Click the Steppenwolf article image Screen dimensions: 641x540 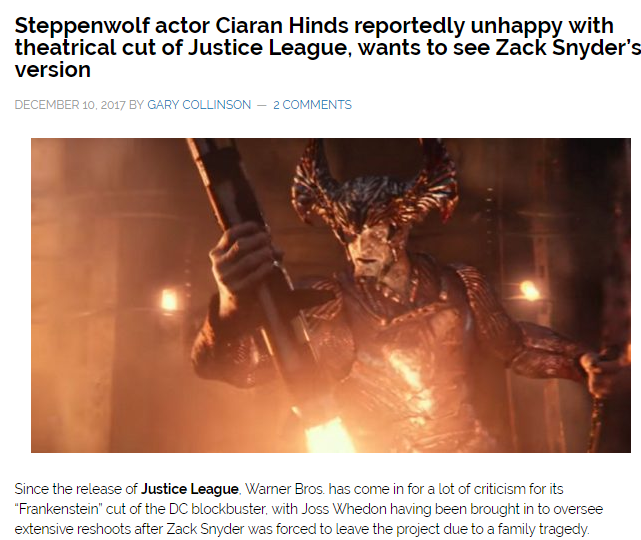coord(331,295)
